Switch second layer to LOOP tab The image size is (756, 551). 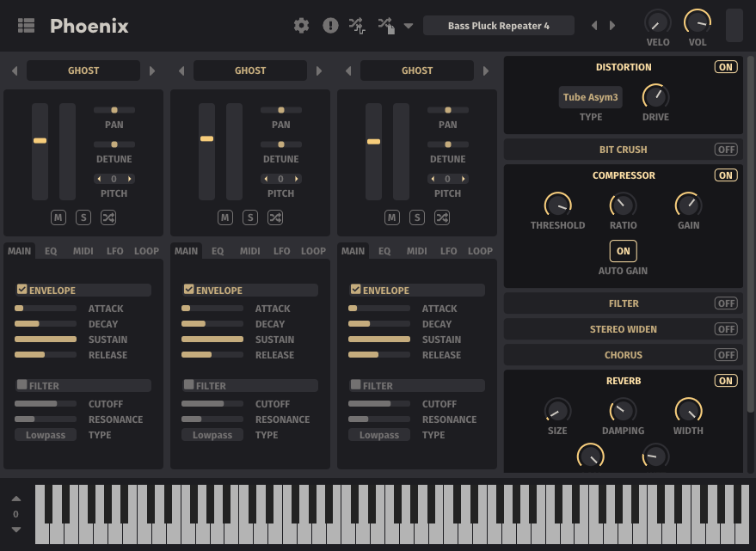tap(313, 251)
